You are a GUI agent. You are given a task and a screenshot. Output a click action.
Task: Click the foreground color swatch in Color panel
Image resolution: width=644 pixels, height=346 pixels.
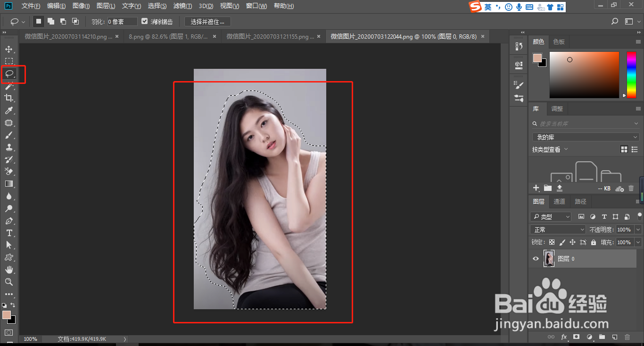537,58
